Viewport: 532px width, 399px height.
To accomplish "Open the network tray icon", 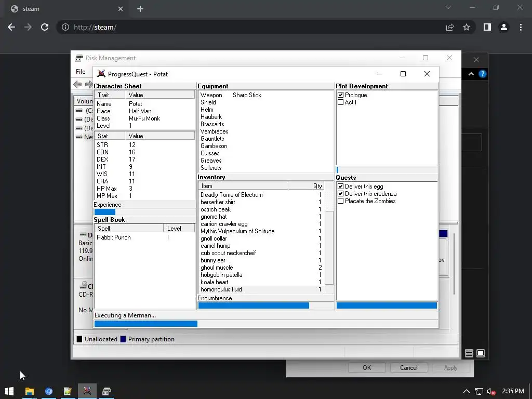I will tap(478, 392).
